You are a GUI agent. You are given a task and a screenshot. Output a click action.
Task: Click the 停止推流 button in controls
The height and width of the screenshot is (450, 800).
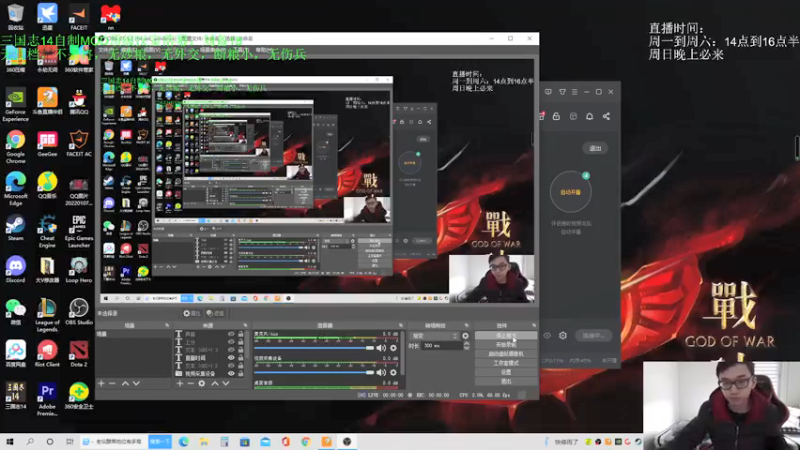coord(506,336)
